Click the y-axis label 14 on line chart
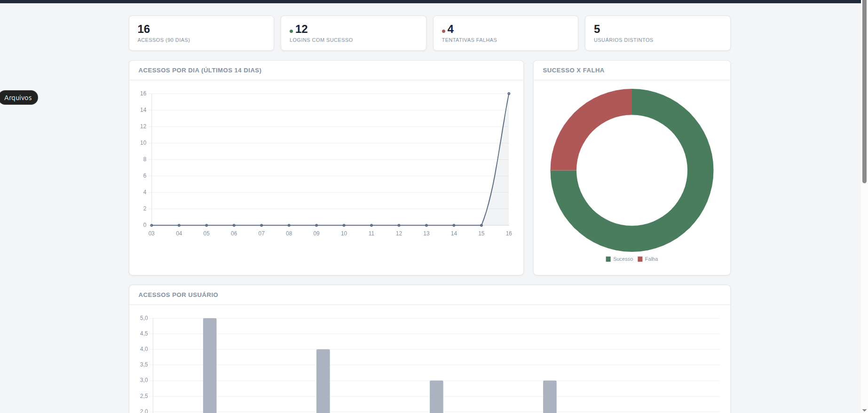868x413 pixels. tap(143, 110)
